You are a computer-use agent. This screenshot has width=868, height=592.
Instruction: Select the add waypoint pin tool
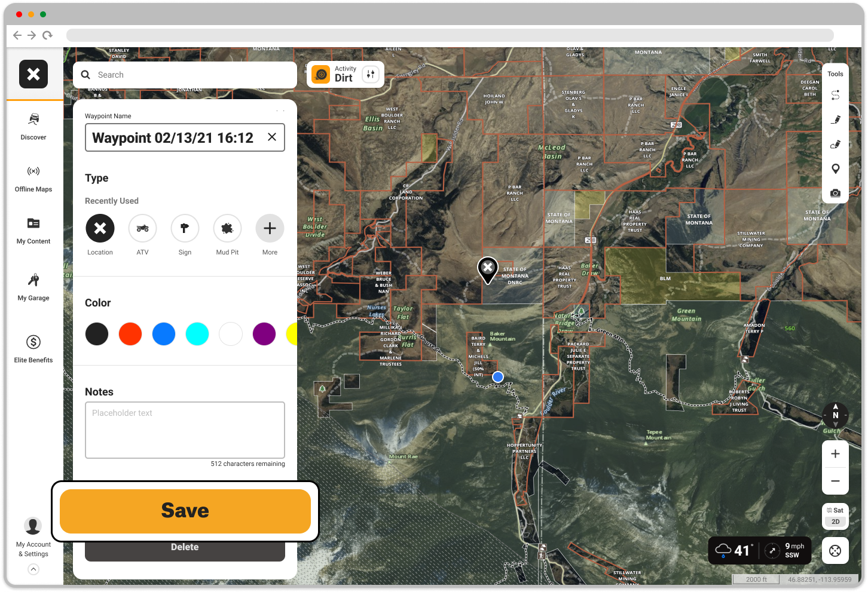tap(836, 168)
